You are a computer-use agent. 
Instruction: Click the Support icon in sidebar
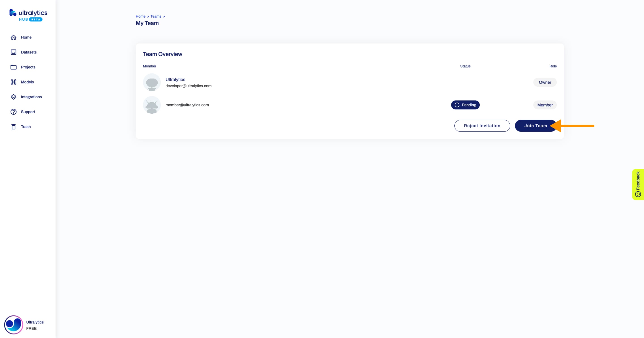pos(13,112)
